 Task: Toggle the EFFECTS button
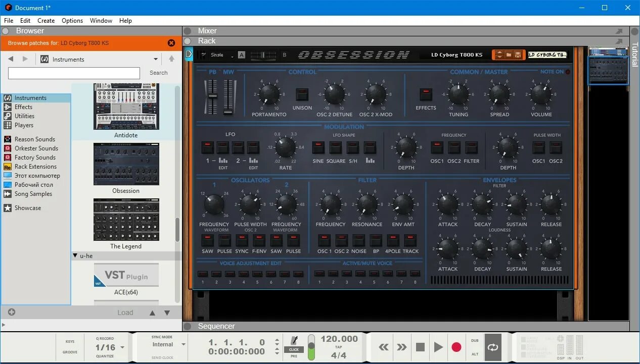coord(426,94)
